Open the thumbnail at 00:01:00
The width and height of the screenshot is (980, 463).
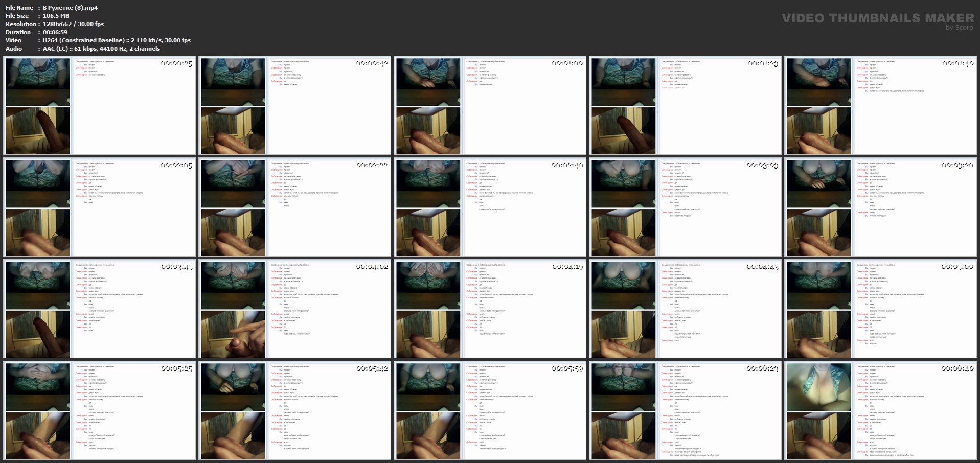point(490,106)
